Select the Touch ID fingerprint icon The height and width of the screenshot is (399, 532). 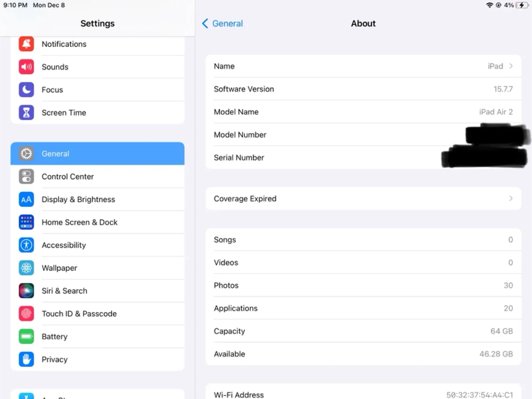click(26, 313)
